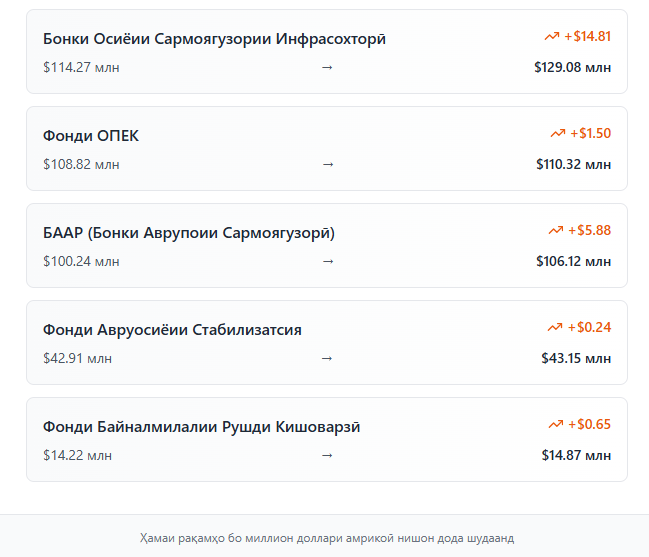Open Фонди Байналмилалии Рушди Кишоварзӣ entry

(x=201, y=427)
